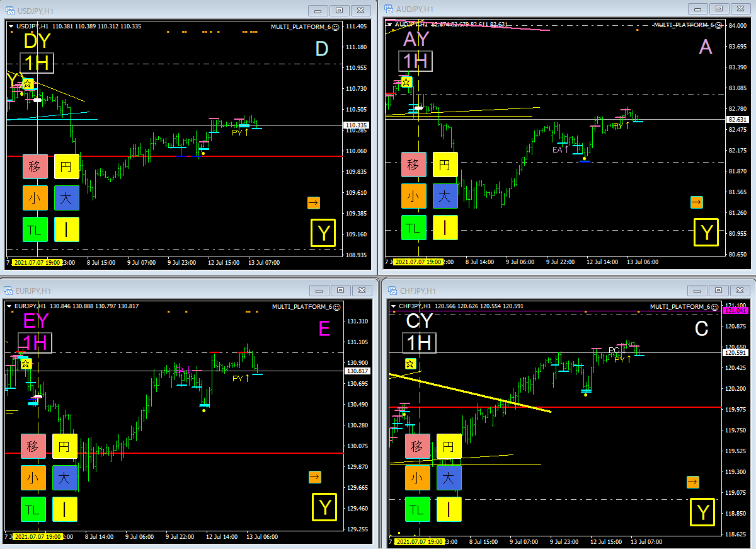756x549 pixels.
Task: Click the yellow star icon in AUDJPY chart
Action: pos(406,81)
